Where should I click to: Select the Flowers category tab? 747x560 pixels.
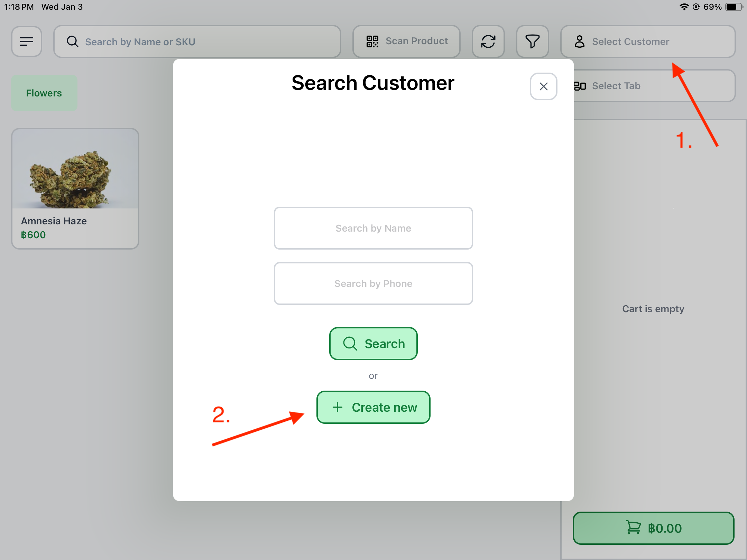click(44, 93)
